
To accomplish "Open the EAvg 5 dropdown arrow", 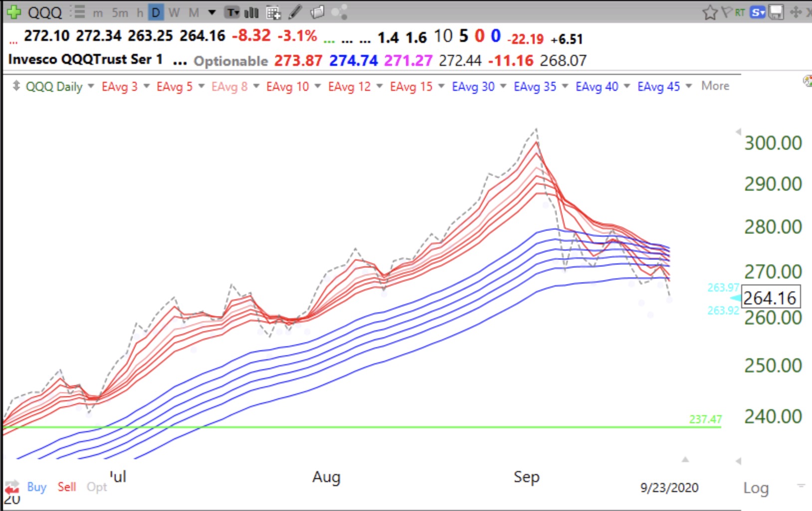I will tap(202, 86).
